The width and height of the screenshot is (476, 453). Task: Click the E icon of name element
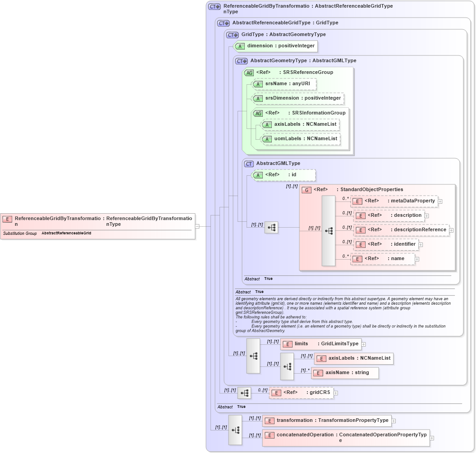(357, 259)
